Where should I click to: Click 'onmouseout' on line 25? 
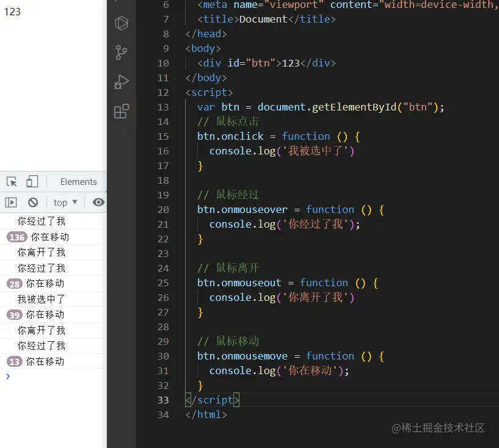(x=251, y=283)
